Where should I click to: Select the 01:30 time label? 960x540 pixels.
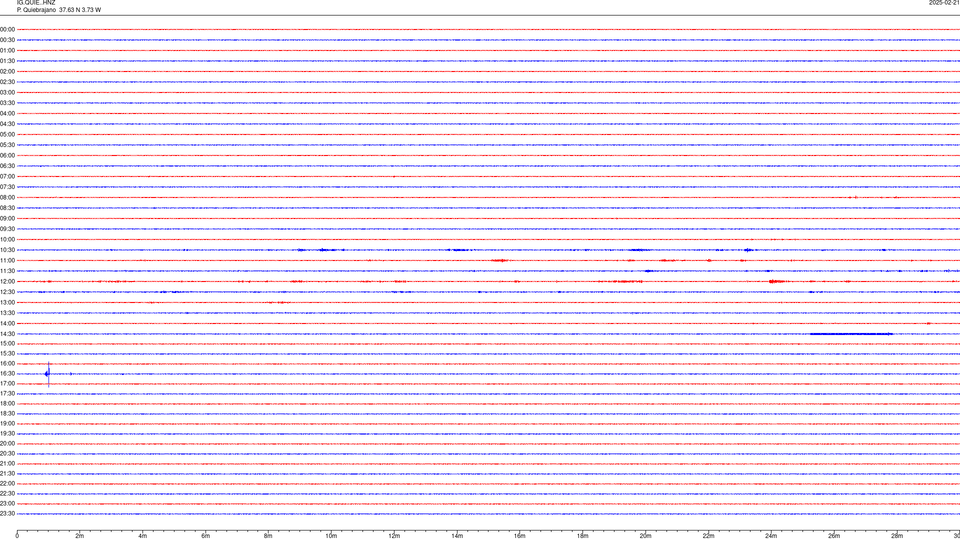7,61
